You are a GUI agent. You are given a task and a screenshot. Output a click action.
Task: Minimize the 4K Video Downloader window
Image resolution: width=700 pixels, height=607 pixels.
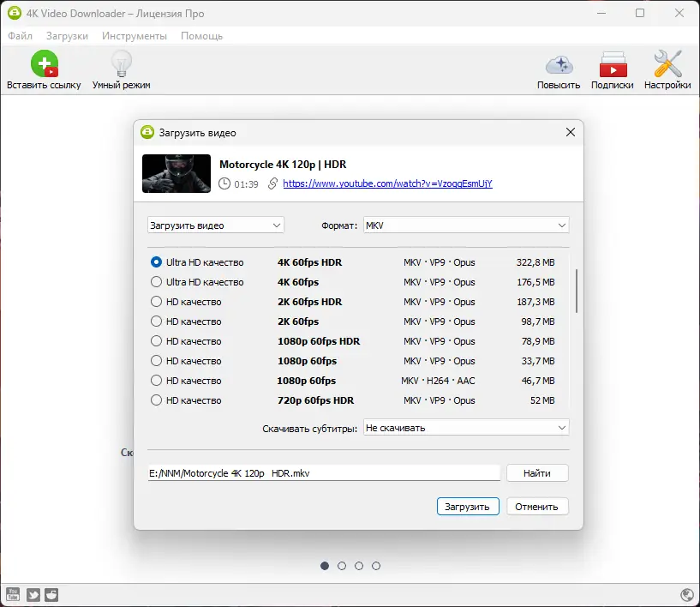coord(601,13)
